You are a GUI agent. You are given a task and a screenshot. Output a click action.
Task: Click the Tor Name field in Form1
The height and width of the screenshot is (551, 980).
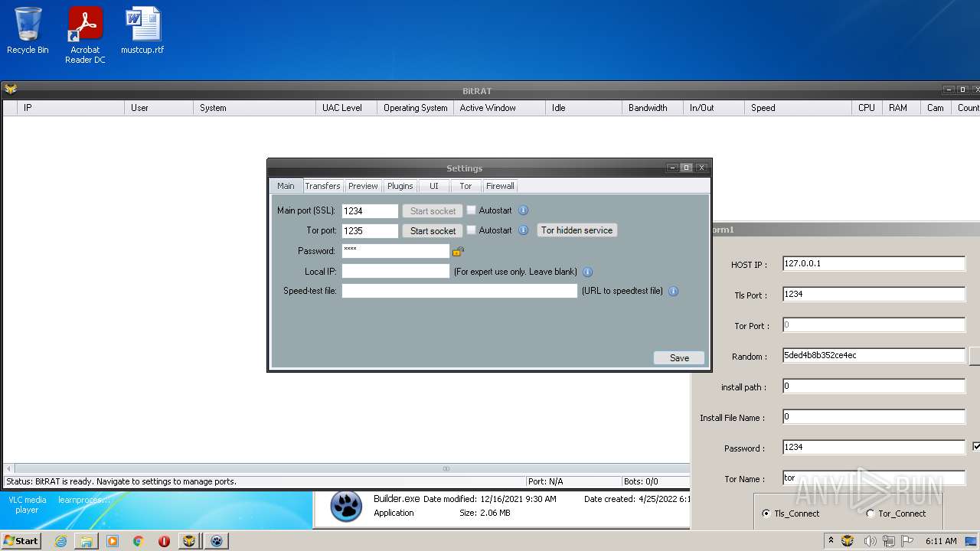click(x=874, y=478)
